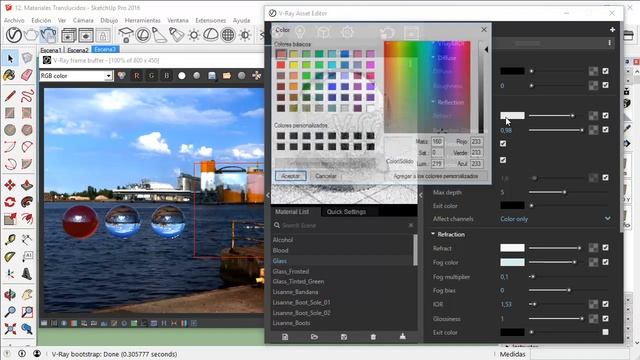Select the Push/Pull tool
This screenshot has height=360, width=640.
click(x=27, y=185)
